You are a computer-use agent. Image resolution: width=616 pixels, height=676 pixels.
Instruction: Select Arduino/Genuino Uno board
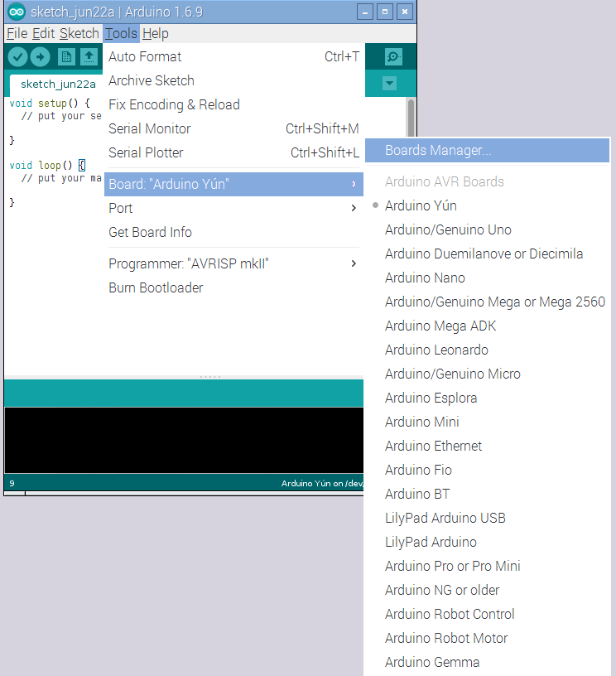[487, 229]
